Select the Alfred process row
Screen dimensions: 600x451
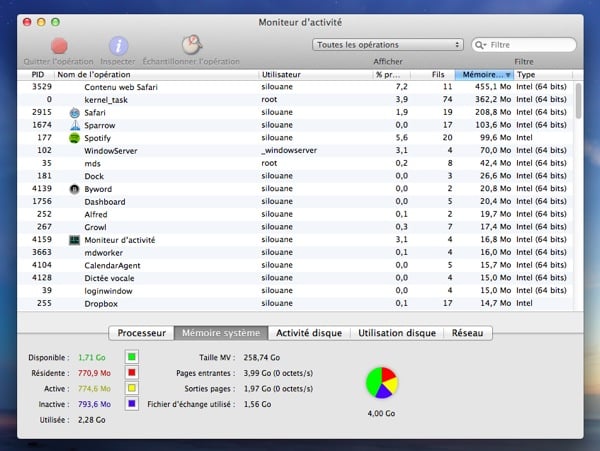click(295, 214)
